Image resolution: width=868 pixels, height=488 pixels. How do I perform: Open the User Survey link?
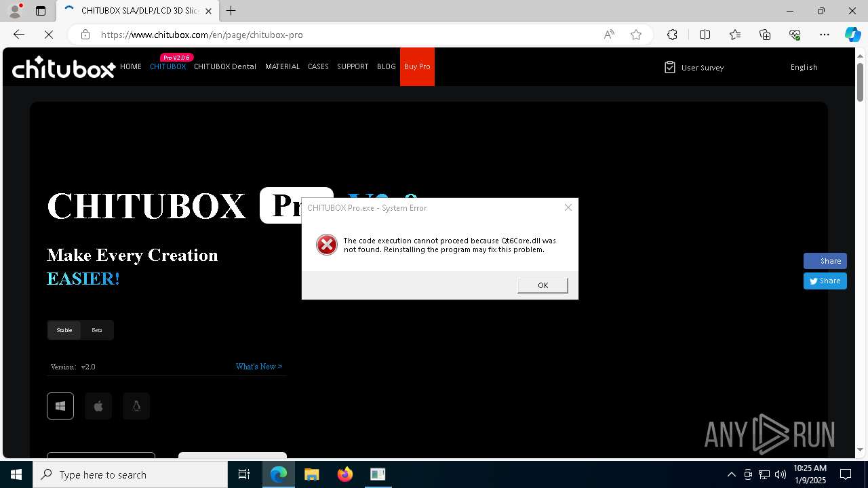click(x=694, y=67)
